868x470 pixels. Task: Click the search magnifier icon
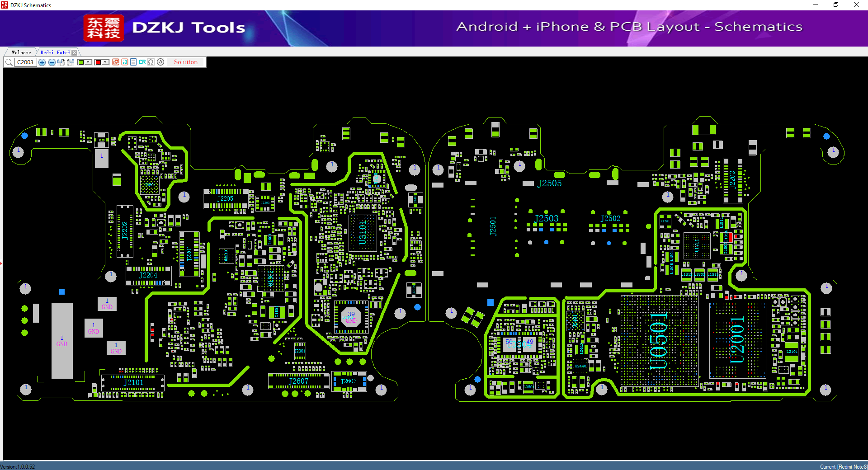click(9, 62)
